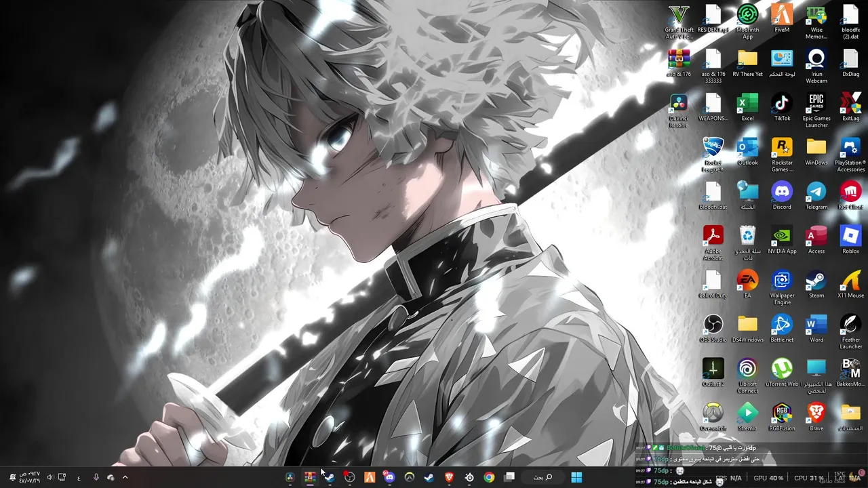868x488 pixels.
Task: Open the DS4Windows folder icon
Action: click(747, 329)
